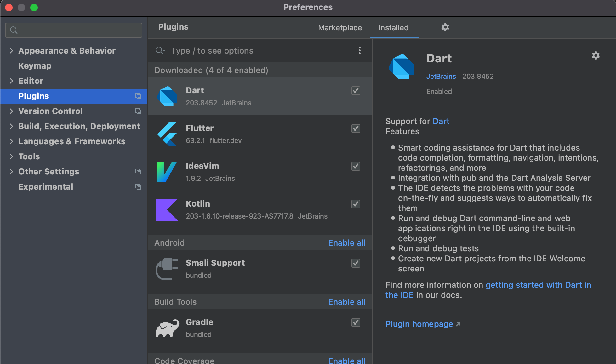The width and height of the screenshot is (616, 364).
Task: Uncheck the Kotlin plugin checkbox
Action: 356,204
